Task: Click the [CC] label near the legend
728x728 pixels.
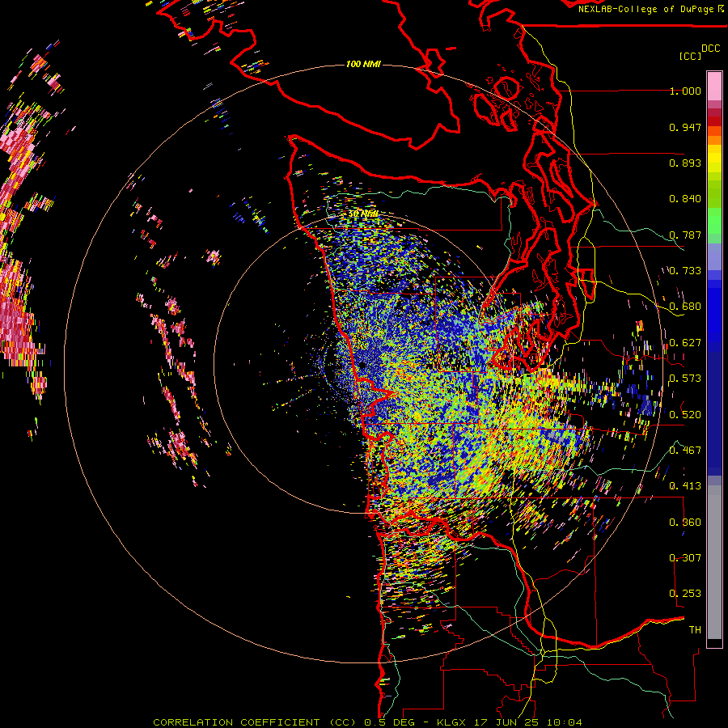Action: [x=691, y=56]
